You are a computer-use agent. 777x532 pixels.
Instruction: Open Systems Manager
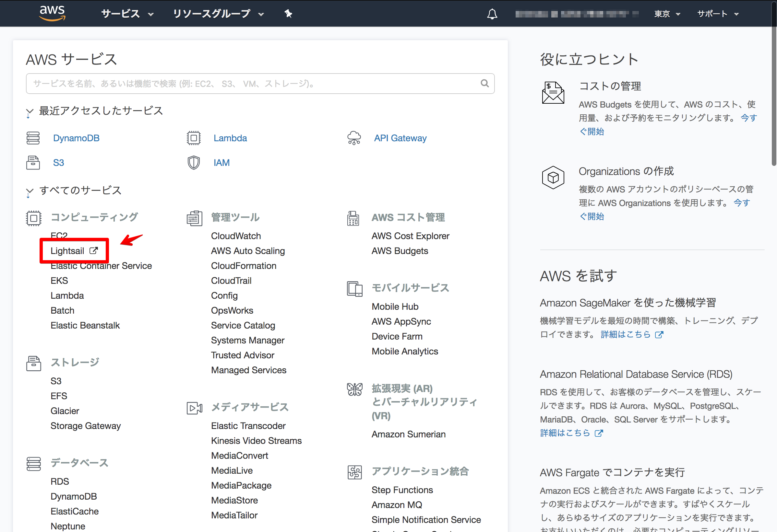click(247, 340)
